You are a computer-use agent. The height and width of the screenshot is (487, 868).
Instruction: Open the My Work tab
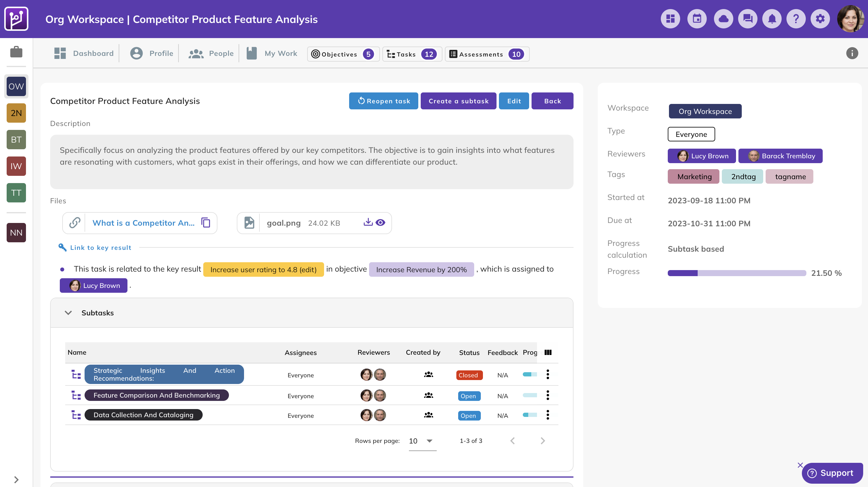tap(273, 53)
